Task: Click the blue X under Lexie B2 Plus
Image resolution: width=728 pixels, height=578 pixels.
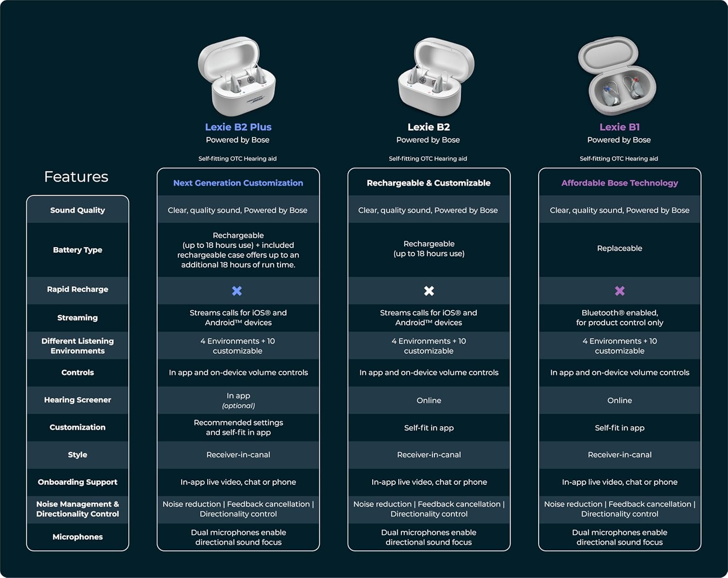Action: point(237,291)
